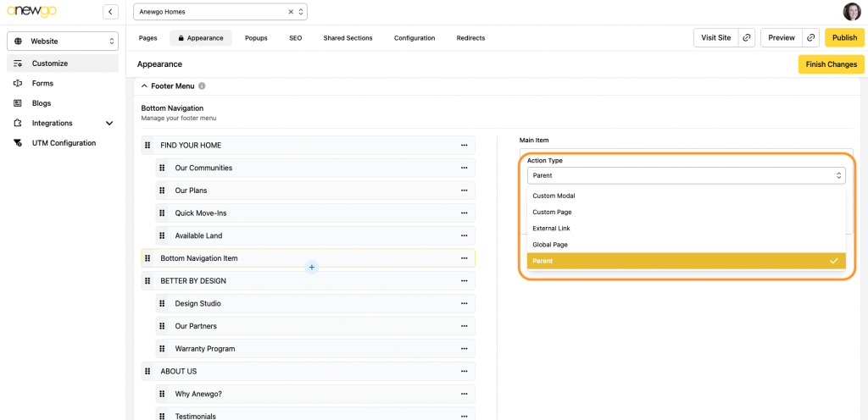
Task: Choose External Link action type option
Action: tap(551, 229)
